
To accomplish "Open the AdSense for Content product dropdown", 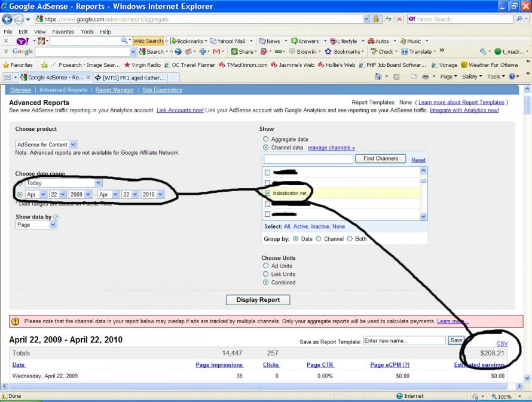I will [46, 145].
